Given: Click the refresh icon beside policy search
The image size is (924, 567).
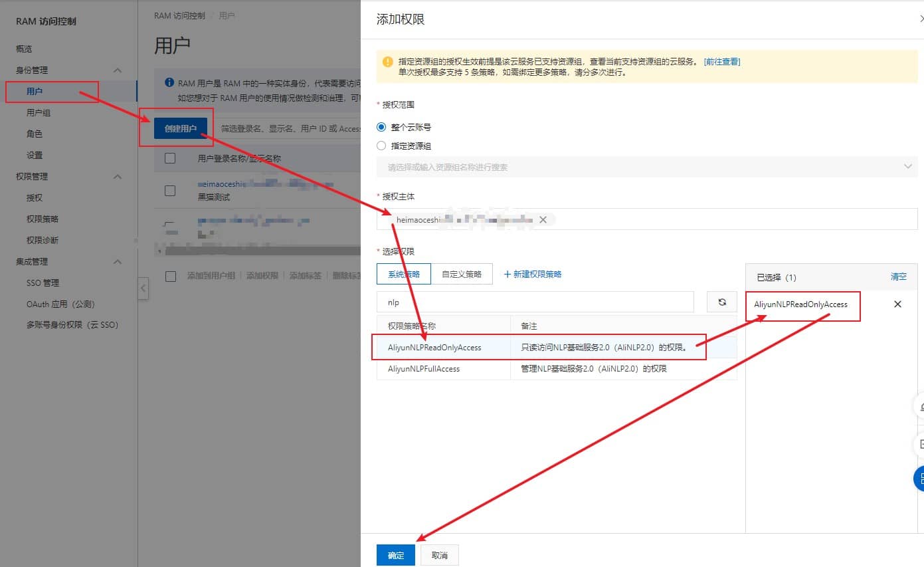Looking at the screenshot, I should pos(722,302).
